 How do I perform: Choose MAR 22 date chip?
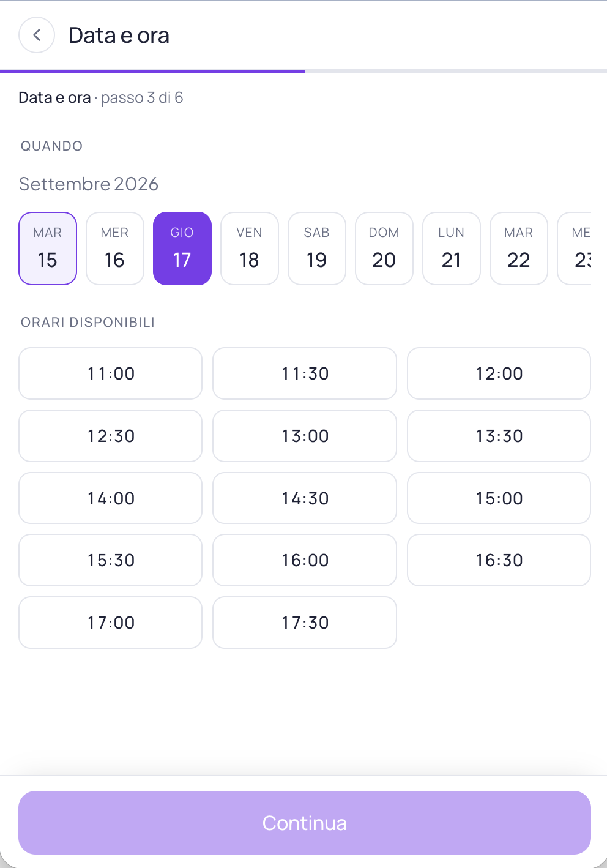(x=519, y=249)
